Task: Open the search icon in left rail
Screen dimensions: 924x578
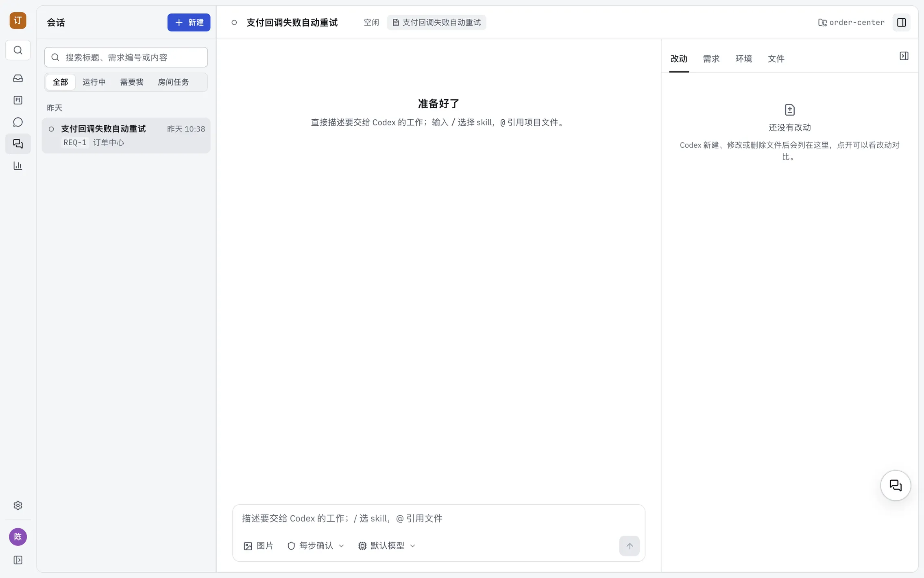Action: 18,50
